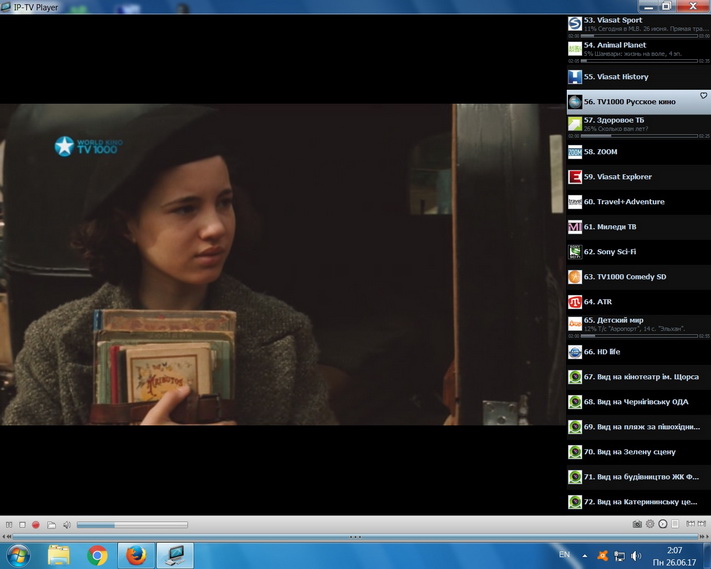The width and height of the screenshot is (711, 569).
Task: Stop the stream with the stop button
Action: click(x=22, y=525)
